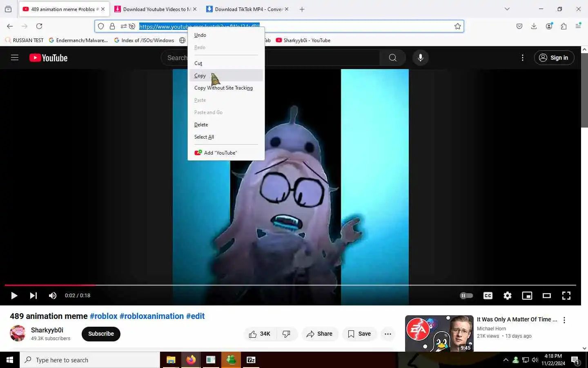Click the Sign in button
Screen dimensions: 588x368
point(554,58)
